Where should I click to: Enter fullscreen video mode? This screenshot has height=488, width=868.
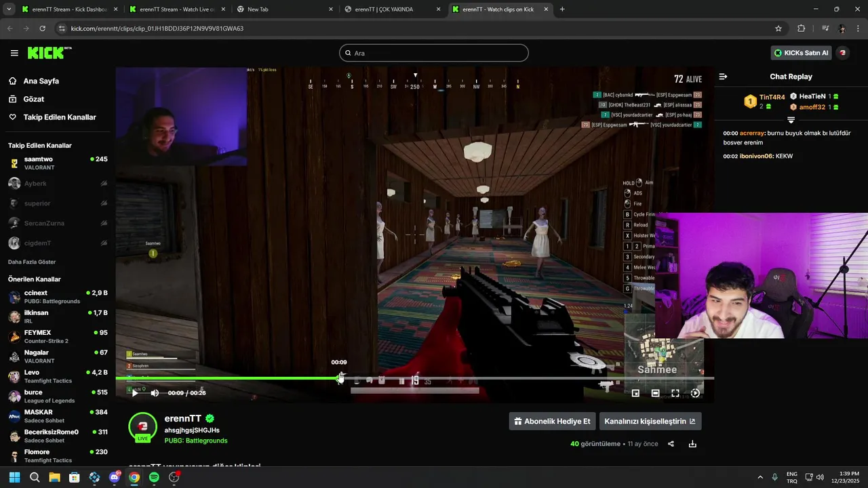click(675, 393)
